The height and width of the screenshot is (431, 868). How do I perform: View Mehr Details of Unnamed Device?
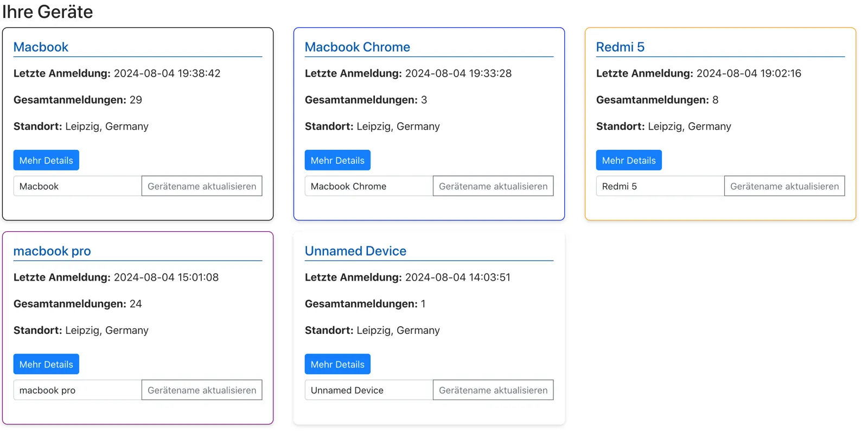(337, 364)
